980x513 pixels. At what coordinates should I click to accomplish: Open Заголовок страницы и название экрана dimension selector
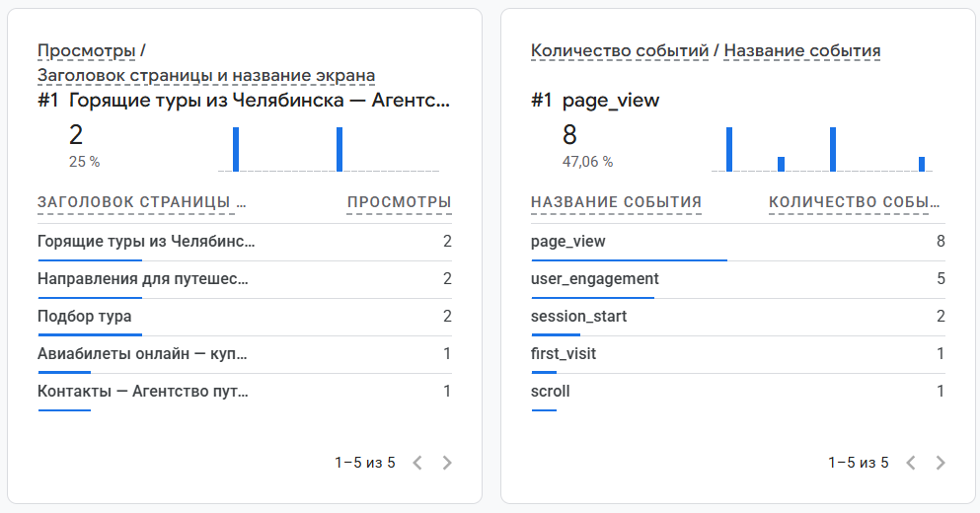206,76
